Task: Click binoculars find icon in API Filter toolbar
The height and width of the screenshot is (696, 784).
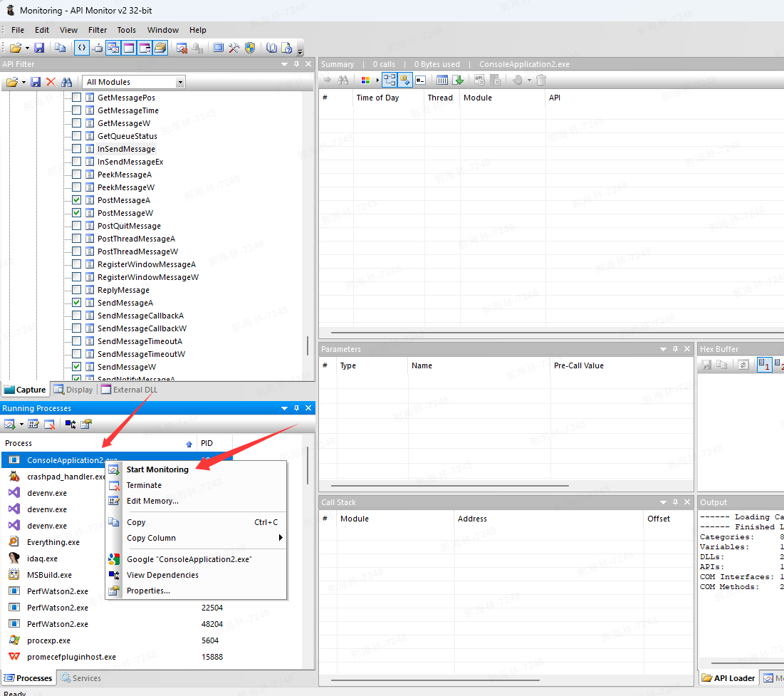Action: click(66, 82)
